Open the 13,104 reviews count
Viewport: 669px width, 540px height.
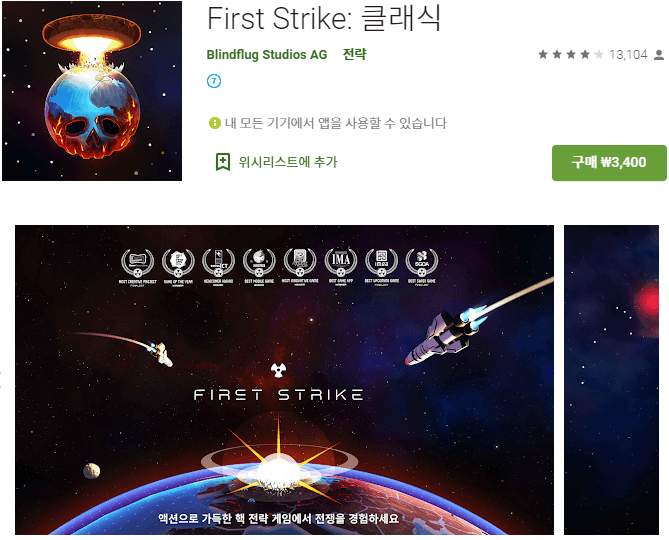(x=628, y=55)
